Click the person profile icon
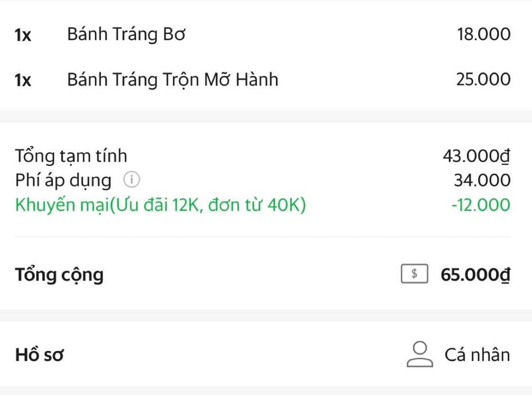This screenshot has width=532, height=395. 419,354
